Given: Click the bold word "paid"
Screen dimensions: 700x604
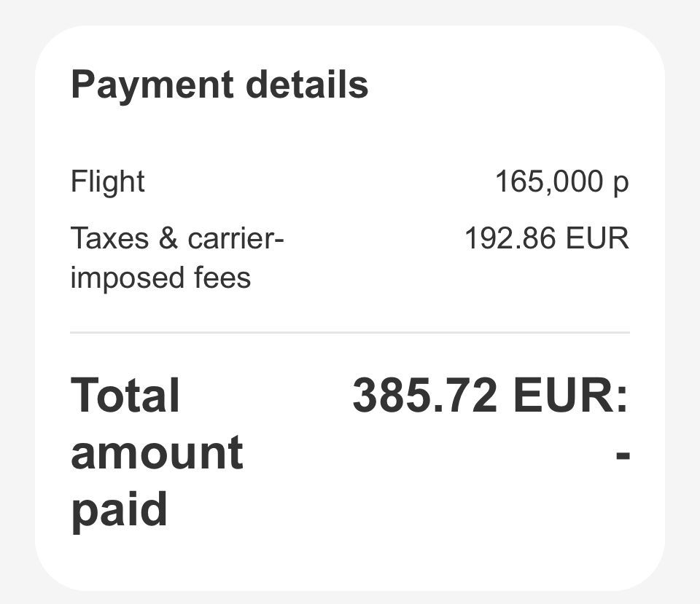Looking at the screenshot, I should pyautogui.click(x=119, y=509).
